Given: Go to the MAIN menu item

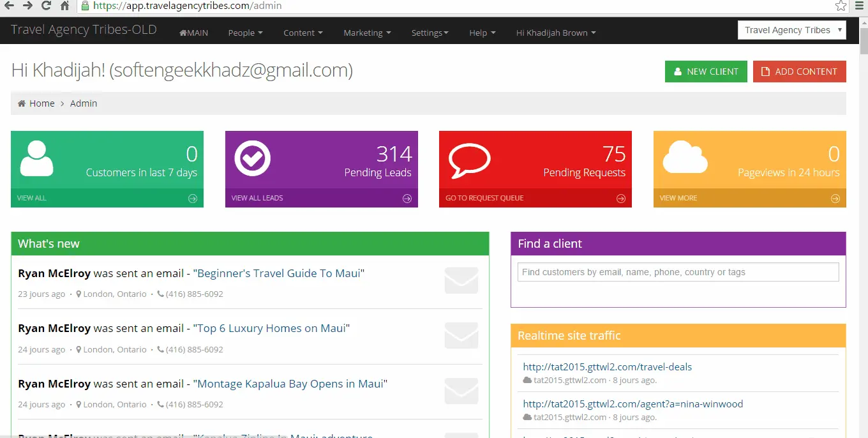Looking at the screenshot, I should pyautogui.click(x=194, y=33).
